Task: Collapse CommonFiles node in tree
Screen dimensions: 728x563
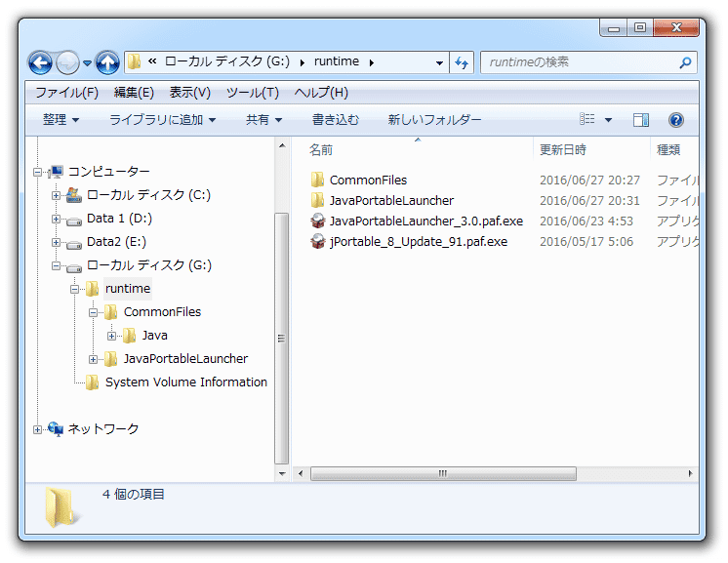Action: [x=93, y=312]
